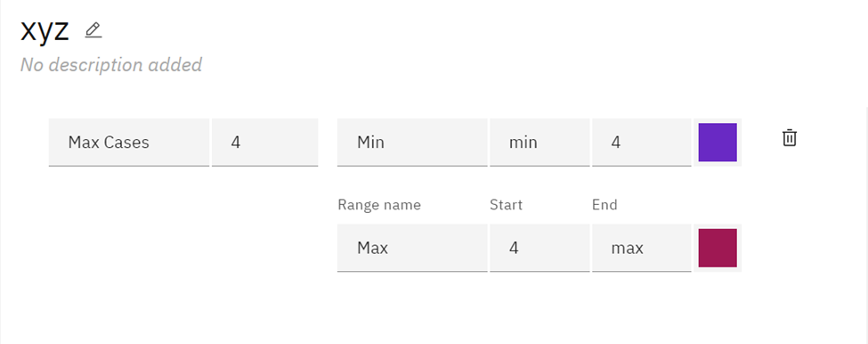This screenshot has height=344, width=868.
Task: Click the End column label
Action: tap(604, 205)
